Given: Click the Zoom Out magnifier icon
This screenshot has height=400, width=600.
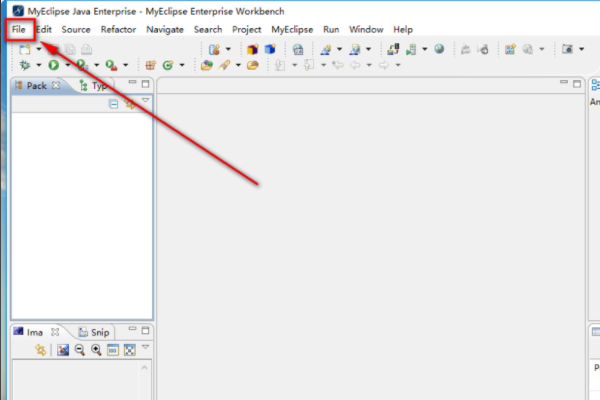Looking at the screenshot, I should 80,350.
